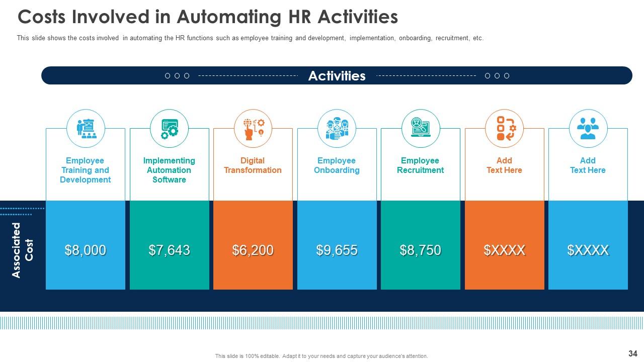Select the $8,750 cost value

click(421, 250)
